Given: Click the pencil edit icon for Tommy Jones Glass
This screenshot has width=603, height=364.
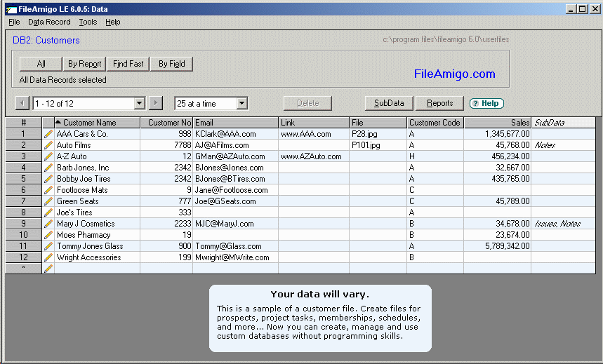Looking at the screenshot, I should (x=48, y=246).
